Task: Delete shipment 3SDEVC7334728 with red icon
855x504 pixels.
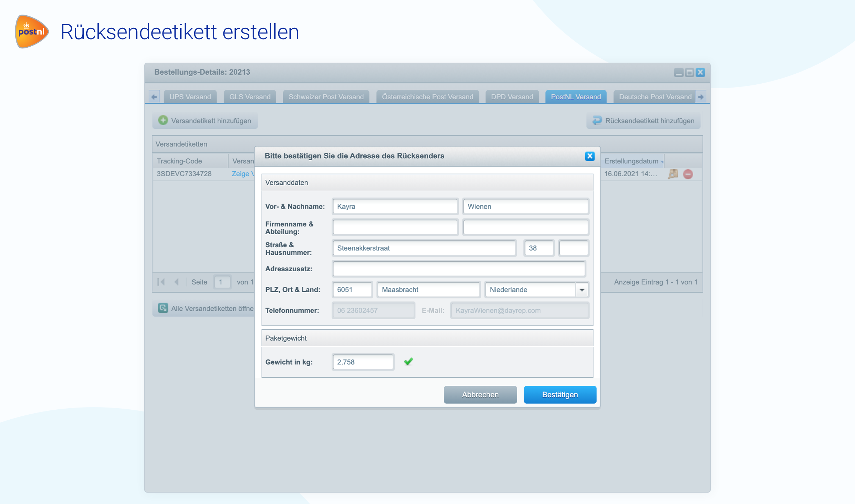Action: (688, 174)
